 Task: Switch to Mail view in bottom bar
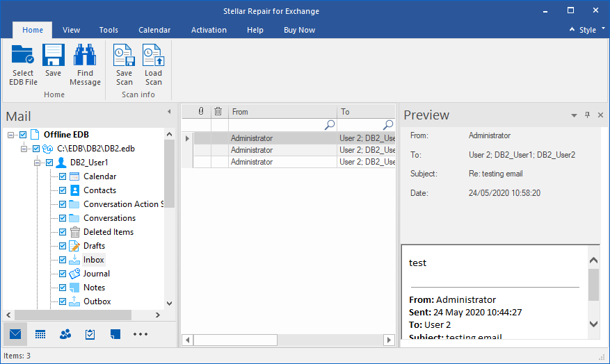(x=15, y=334)
